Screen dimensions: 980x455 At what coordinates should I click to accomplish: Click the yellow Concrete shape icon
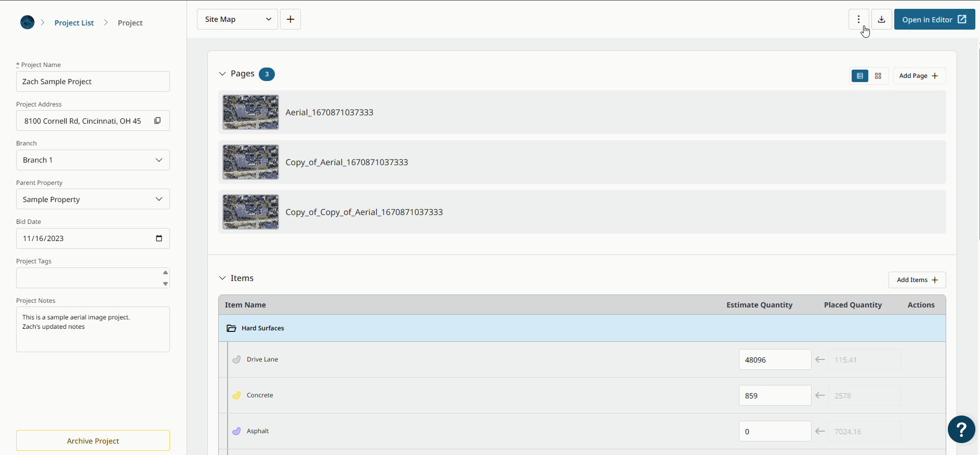tap(236, 395)
